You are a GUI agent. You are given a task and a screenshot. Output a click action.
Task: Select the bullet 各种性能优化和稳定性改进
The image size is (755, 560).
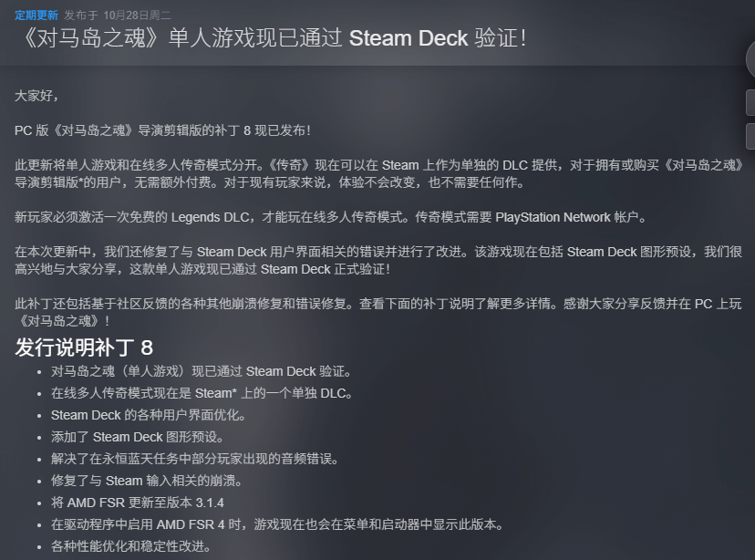tap(130, 546)
